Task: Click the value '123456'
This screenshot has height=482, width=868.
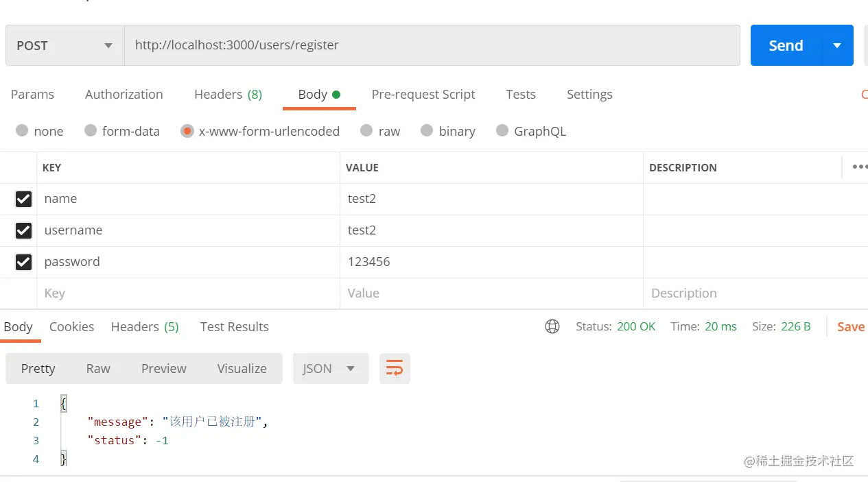Action: (369, 262)
